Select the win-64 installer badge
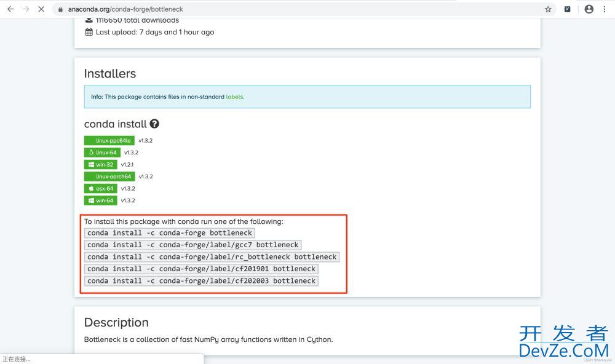Image resolution: width=615 pixels, height=364 pixels. pos(100,200)
